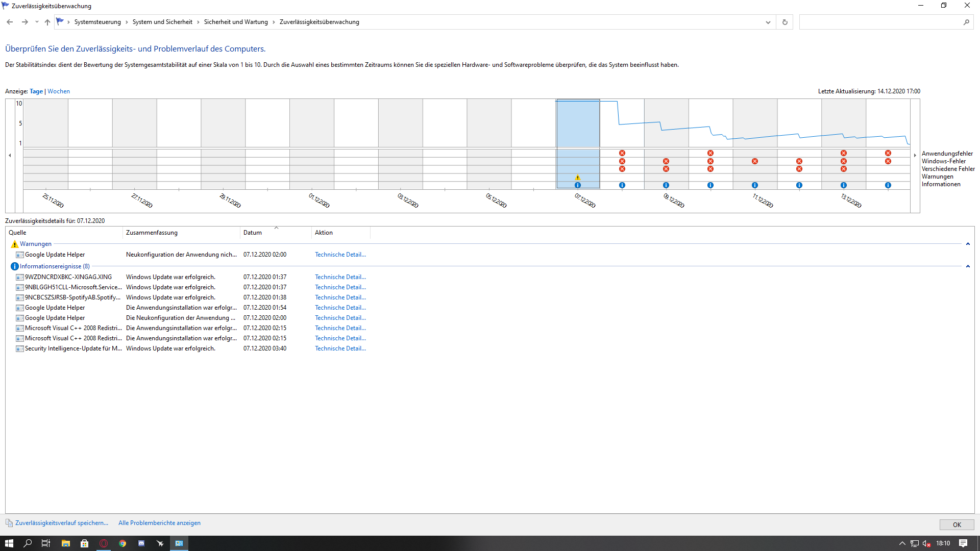Click the Warnungen group warning icon
This screenshot has width=980, height=551.
point(14,244)
